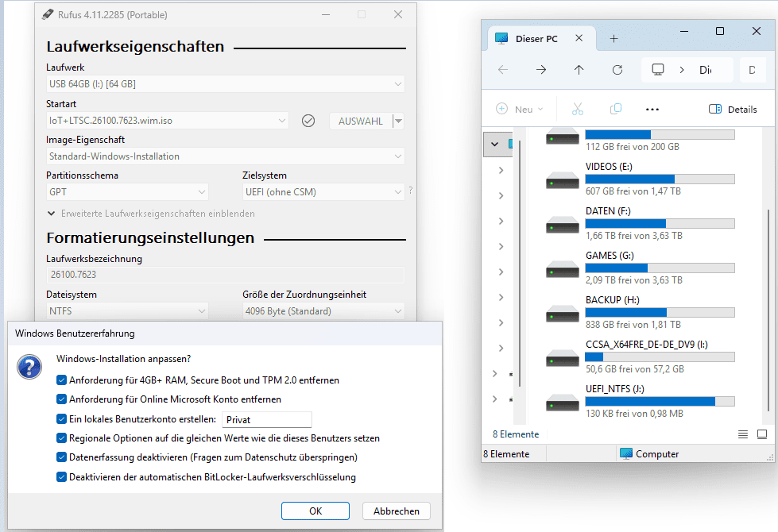The height and width of the screenshot is (532, 778).
Task: Toggle removing Online Microsoft Konto requirement
Action: (61, 399)
